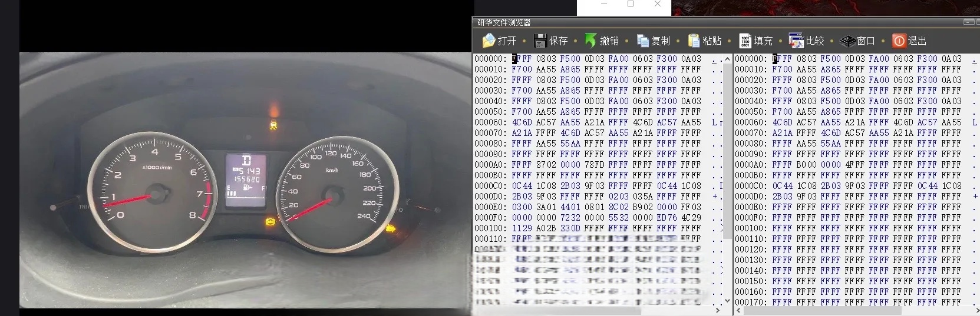Select value 330D in left row 000100

(x=570, y=228)
